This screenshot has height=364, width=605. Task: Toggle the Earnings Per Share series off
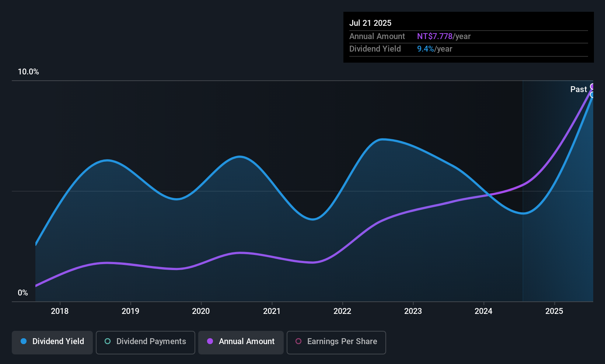336,342
